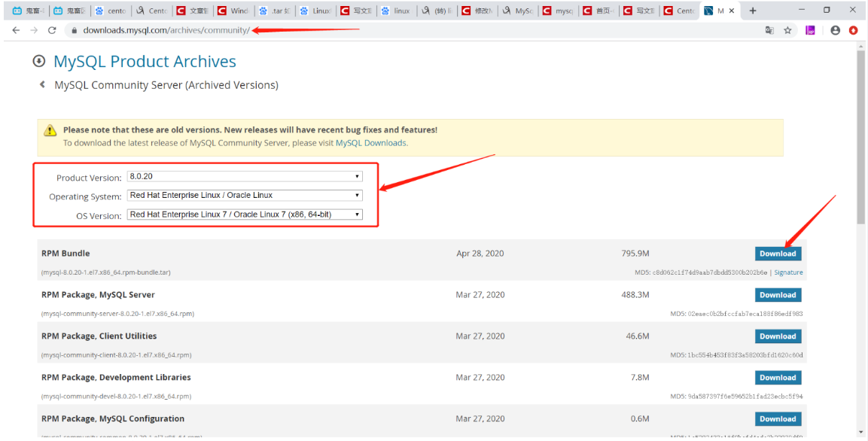Viewport: 868px width, 441px height.
Task: Click file name mysql-community-devel-8.0.20-1.el7.x86_64.rpm
Action: [116, 396]
